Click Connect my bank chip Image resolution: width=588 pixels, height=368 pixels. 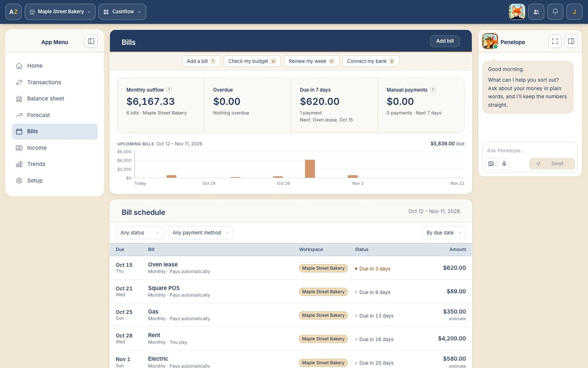click(x=371, y=61)
